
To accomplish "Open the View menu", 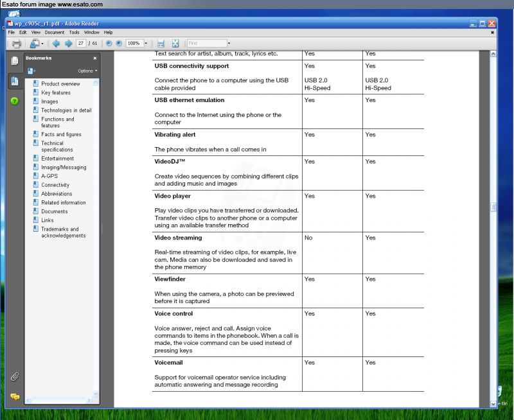I will [36, 33].
